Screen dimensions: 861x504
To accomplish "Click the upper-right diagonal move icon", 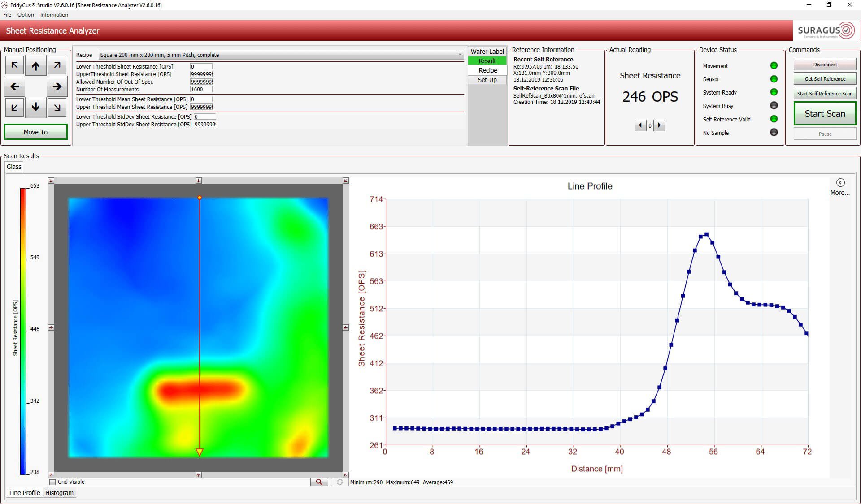I will pos(57,65).
